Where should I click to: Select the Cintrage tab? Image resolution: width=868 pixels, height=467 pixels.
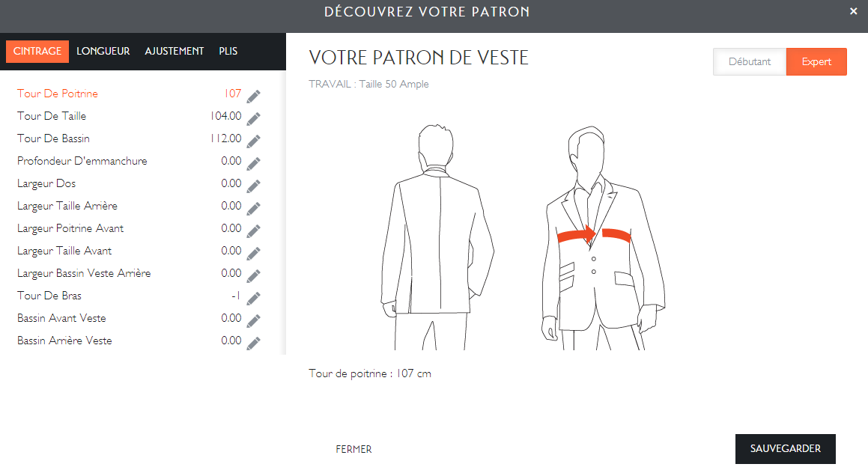37,52
